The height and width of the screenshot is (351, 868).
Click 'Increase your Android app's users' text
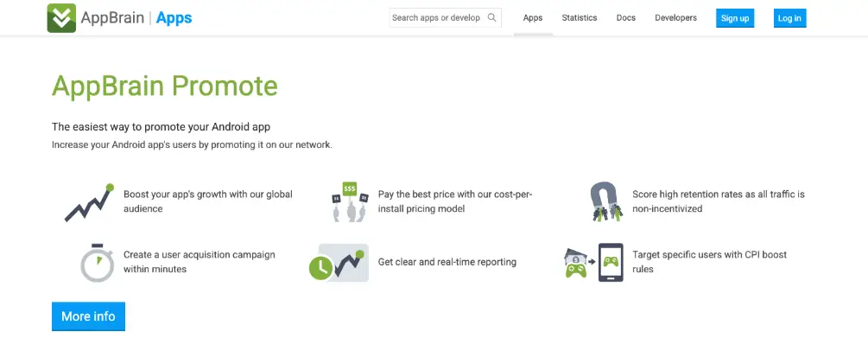192,145
